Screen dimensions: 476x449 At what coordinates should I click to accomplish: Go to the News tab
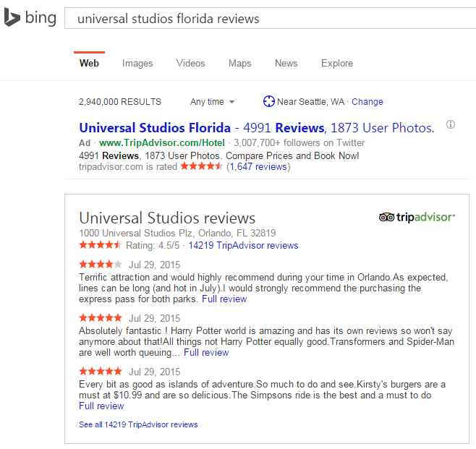(286, 64)
